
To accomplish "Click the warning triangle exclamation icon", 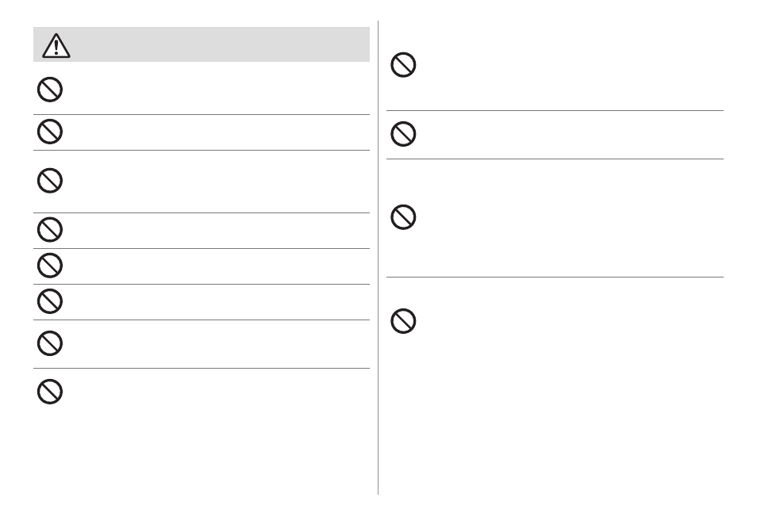I will coord(56,45).
